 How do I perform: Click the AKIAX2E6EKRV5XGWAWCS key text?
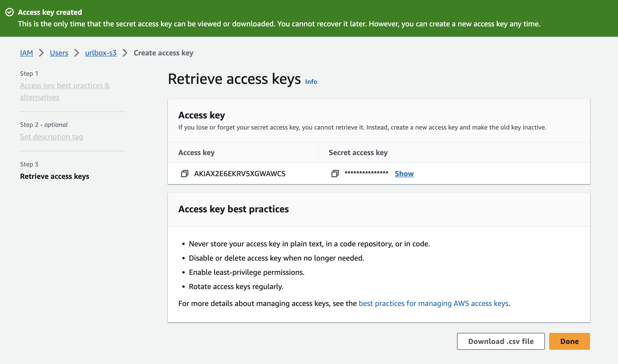click(x=240, y=174)
